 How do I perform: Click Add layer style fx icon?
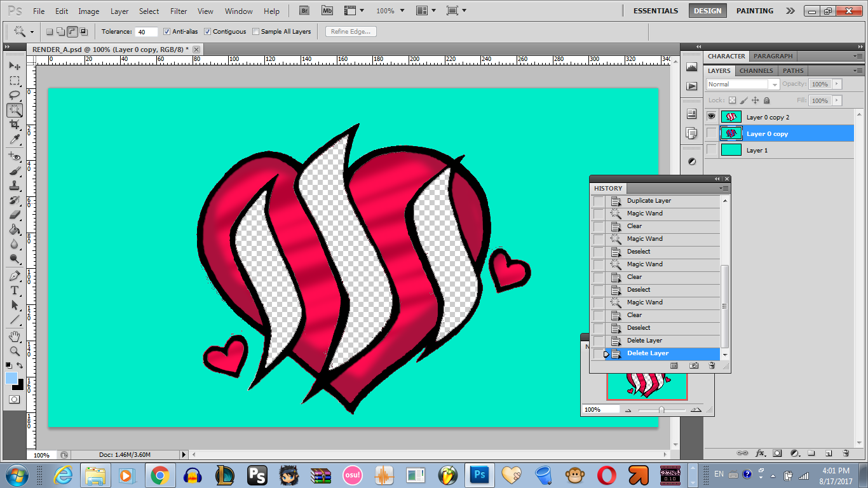click(760, 453)
